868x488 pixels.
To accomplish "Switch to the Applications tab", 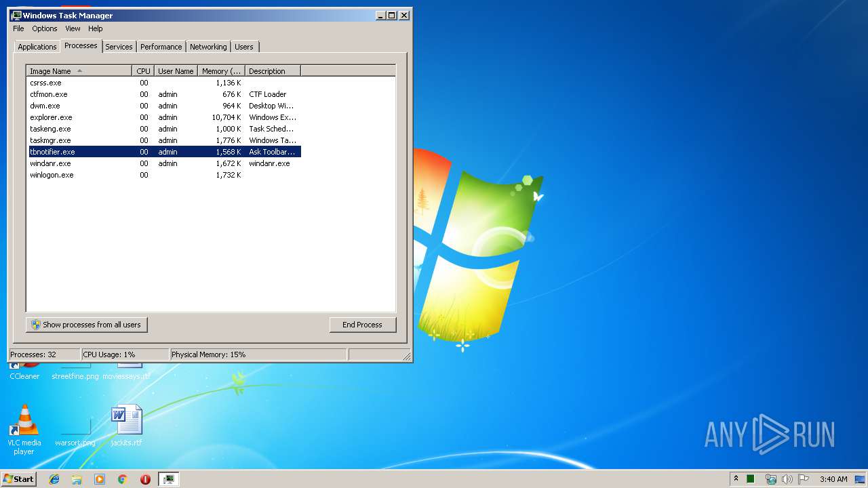I will coord(37,47).
